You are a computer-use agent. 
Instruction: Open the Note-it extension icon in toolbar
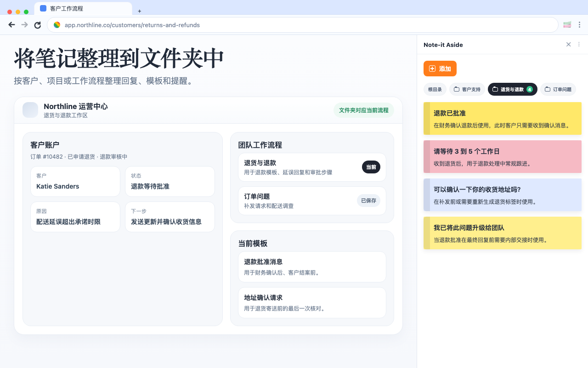[x=567, y=25]
